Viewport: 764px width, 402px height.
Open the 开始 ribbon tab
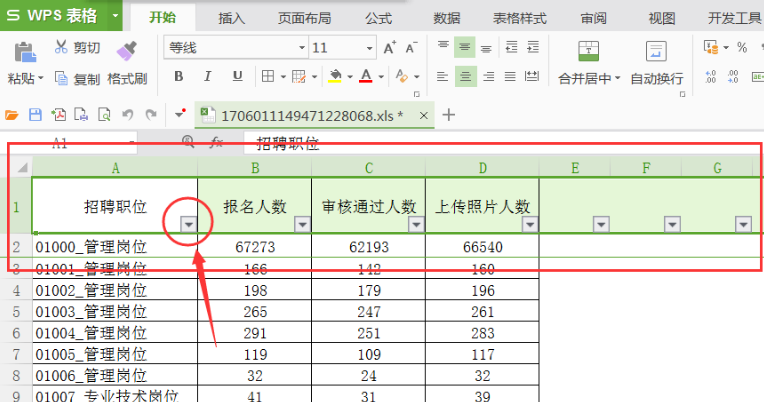click(x=163, y=18)
